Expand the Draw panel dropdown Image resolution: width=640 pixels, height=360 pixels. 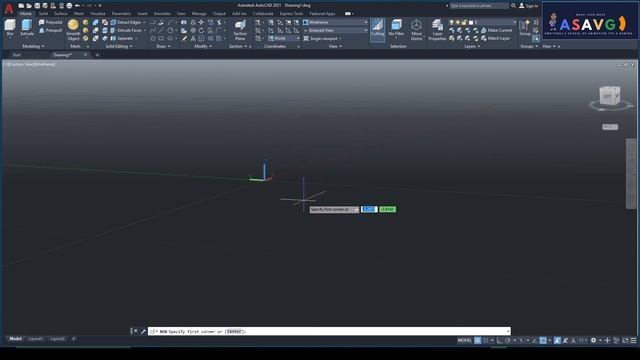pos(164,47)
